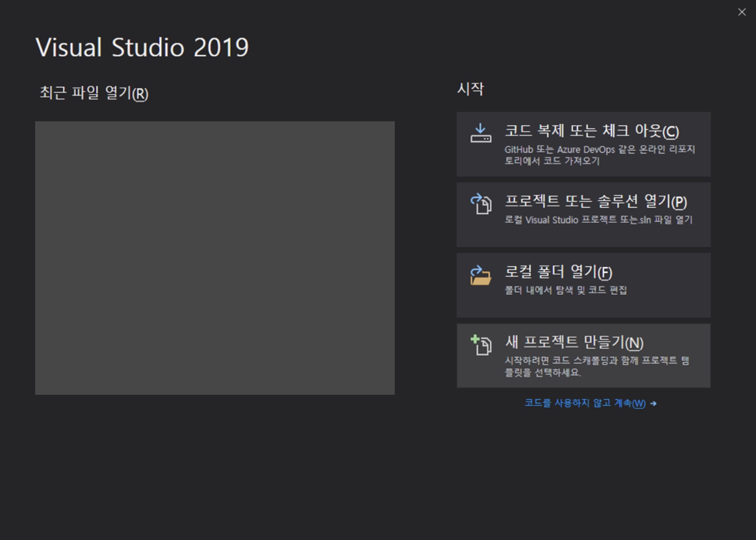The image size is (756, 540).
Task: Click the 시작하려면 코드 스캐폴딩 description text
Action: (x=597, y=367)
